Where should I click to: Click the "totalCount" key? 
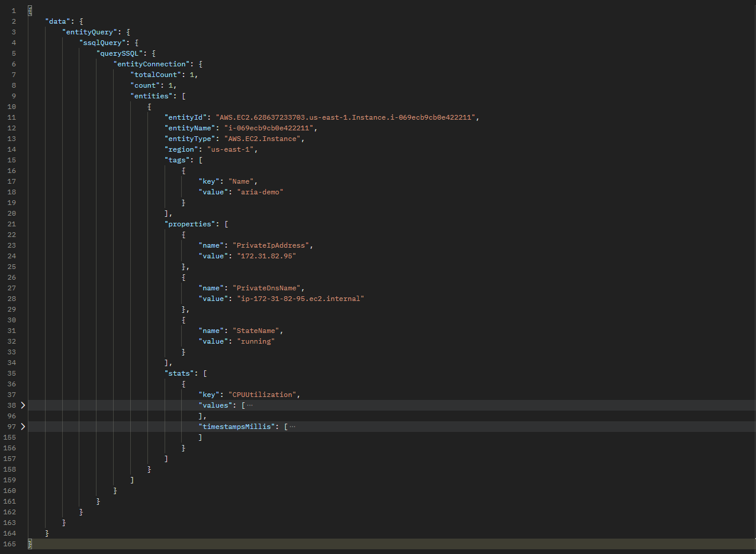156,75
